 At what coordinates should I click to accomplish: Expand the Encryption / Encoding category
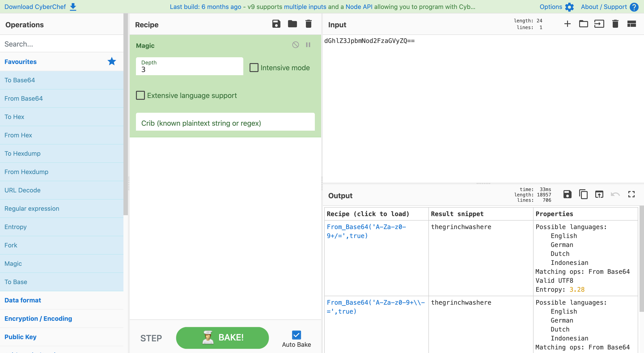coord(38,319)
